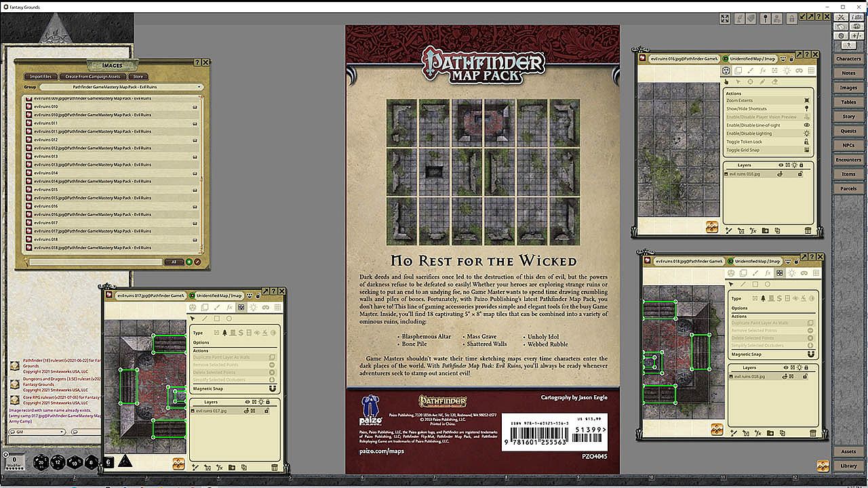The height and width of the screenshot is (488, 868).
Task: Click the Images list scrollbar
Action: coord(201,174)
